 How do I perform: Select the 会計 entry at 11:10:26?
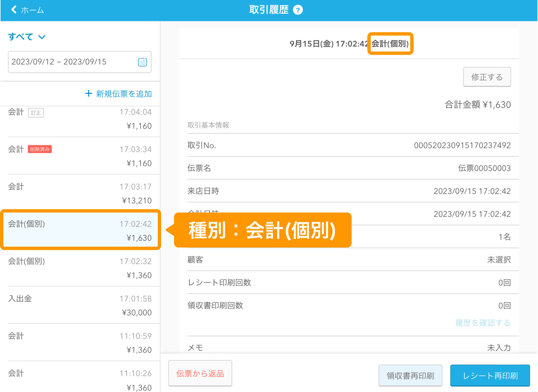coord(80,379)
